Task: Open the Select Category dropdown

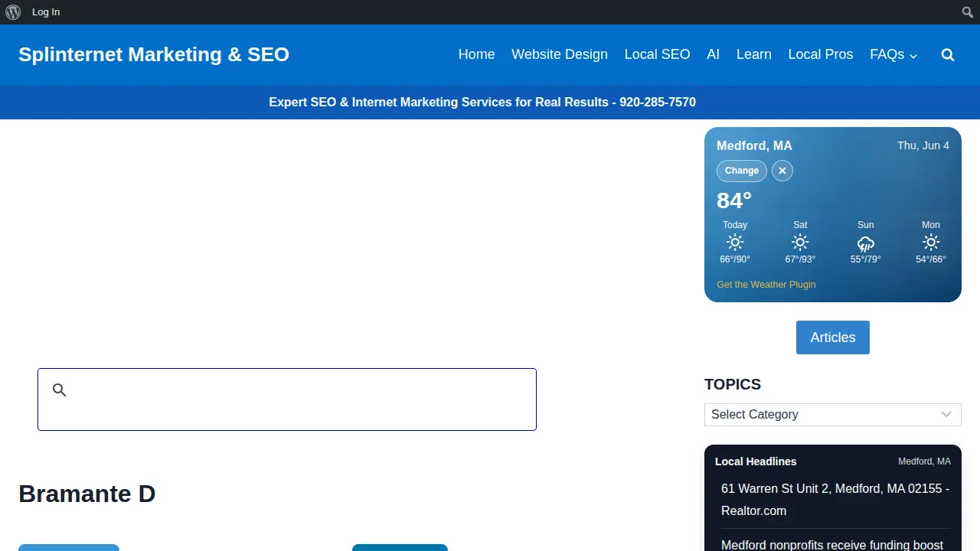Action: click(x=833, y=415)
